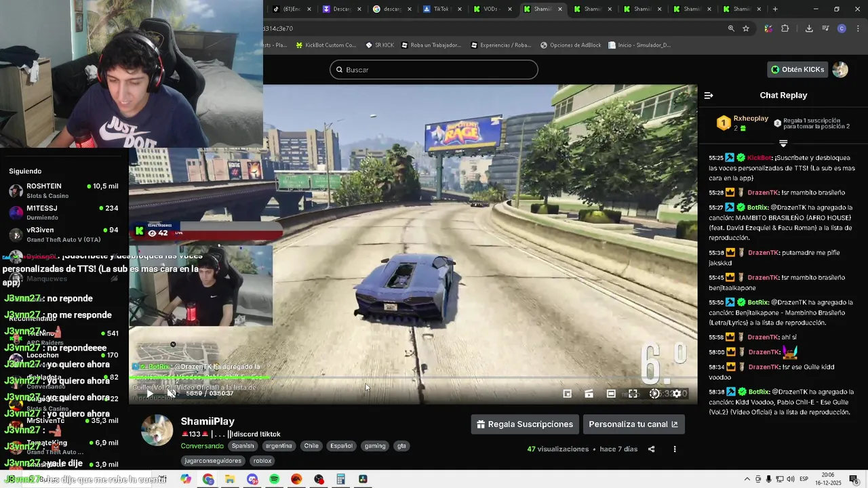Play the video with the play button
The width and height of the screenshot is (868, 488).
pyautogui.click(x=149, y=394)
